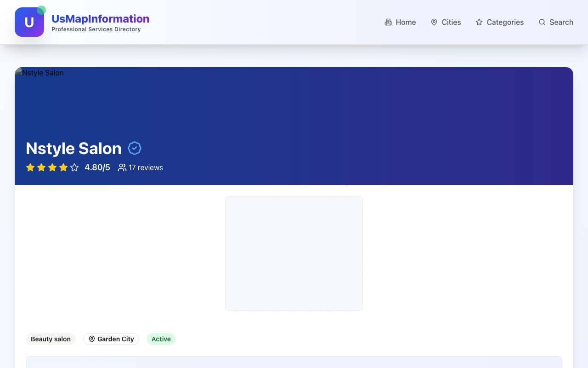Click the map pin icon beside Cities
This screenshot has width=588, height=368.
(434, 22)
